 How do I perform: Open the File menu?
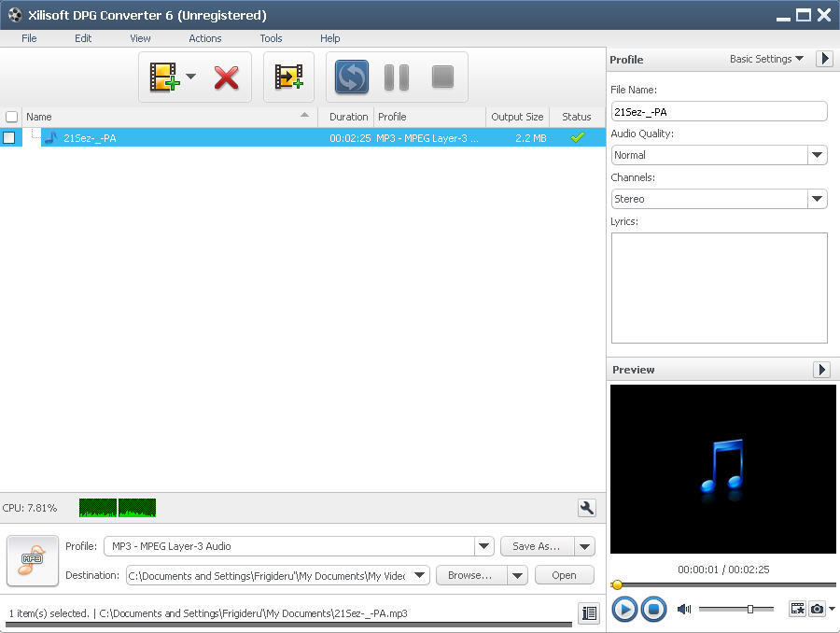tap(29, 38)
